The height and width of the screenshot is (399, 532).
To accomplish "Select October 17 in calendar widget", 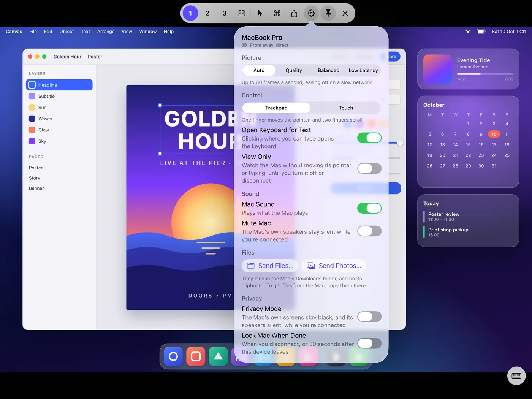I will pos(494,145).
